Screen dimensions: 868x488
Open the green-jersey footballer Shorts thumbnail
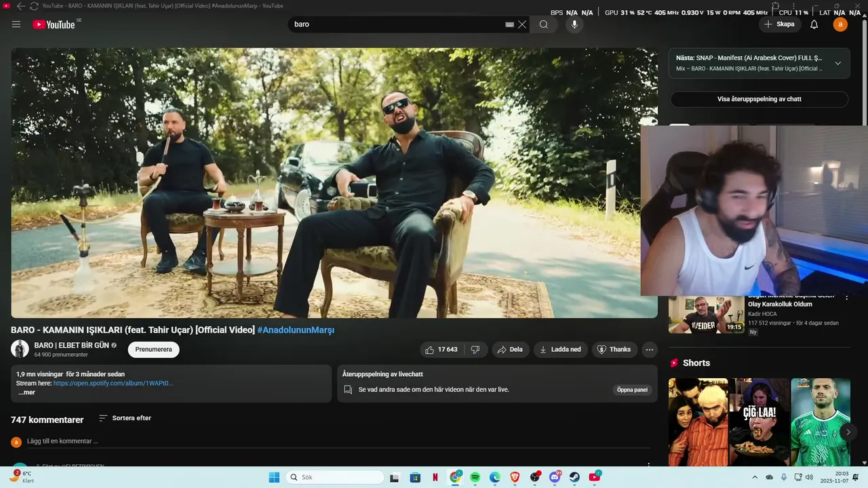click(821, 422)
